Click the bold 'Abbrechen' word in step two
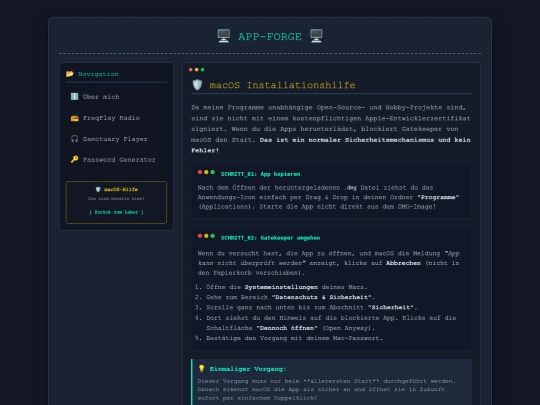540x405 pixels. [x=403, y=263]
